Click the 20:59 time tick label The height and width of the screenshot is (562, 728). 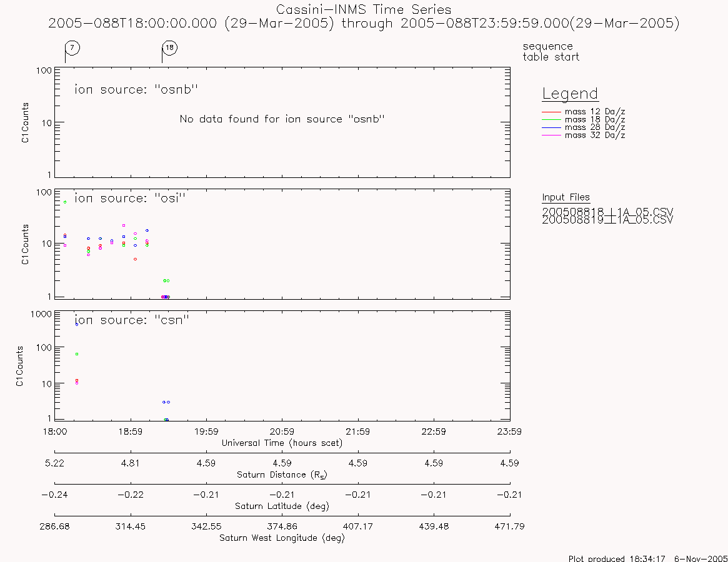tap(282, 431)
